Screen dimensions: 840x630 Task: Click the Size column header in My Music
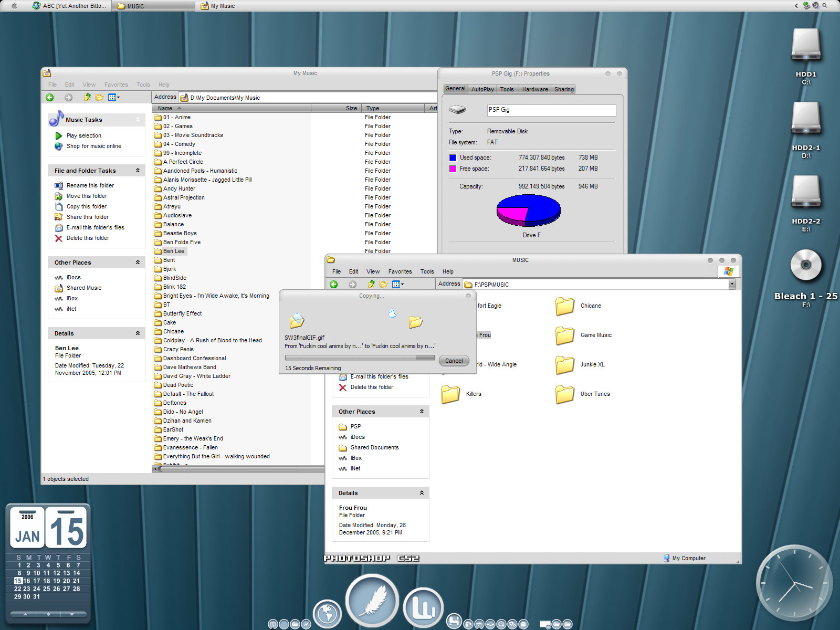click(x=336, y=108)
